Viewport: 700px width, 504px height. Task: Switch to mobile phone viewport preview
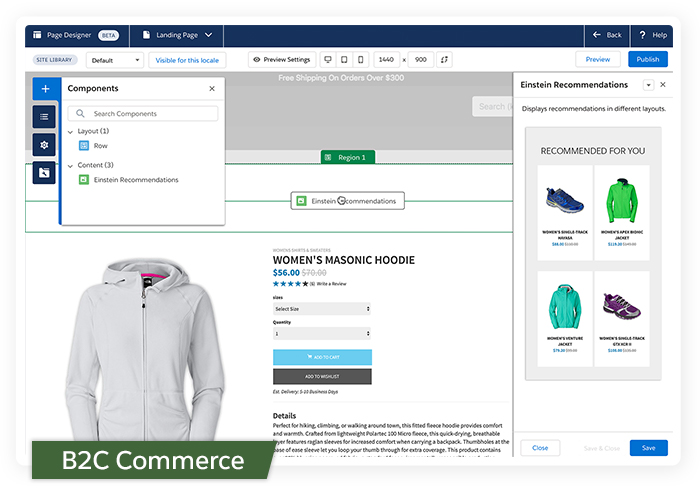point(360,60)
